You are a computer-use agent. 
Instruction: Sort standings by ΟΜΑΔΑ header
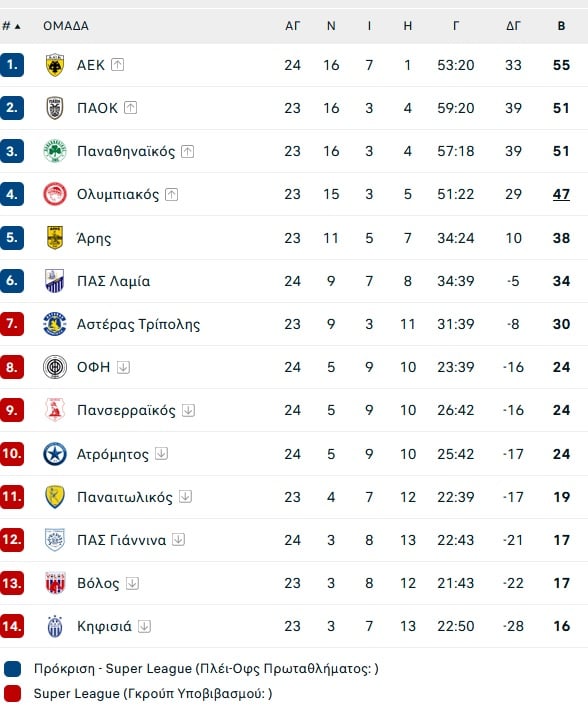coord(66,26)
